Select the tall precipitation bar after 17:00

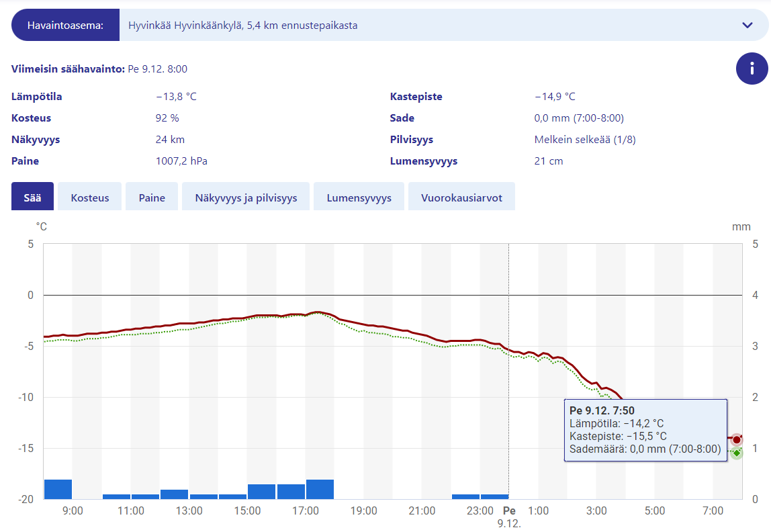coord(320,489)
